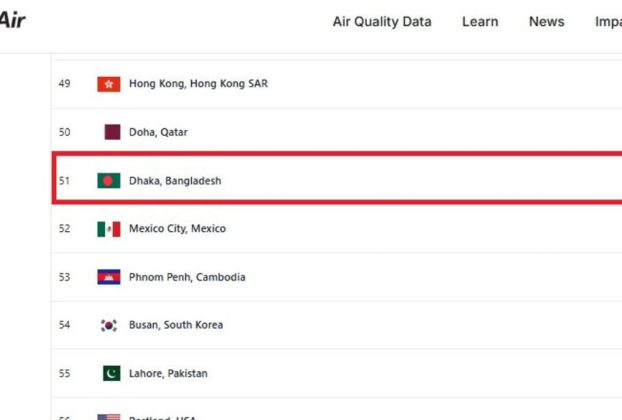Click the Bangladesh flag icon

pyautogui.click(x=109, y=181)
